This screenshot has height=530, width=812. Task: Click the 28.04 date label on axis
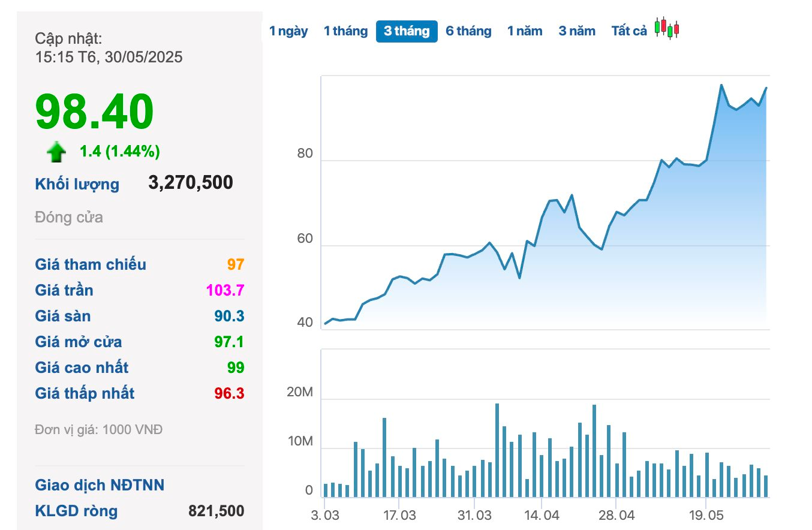point(616,516)
